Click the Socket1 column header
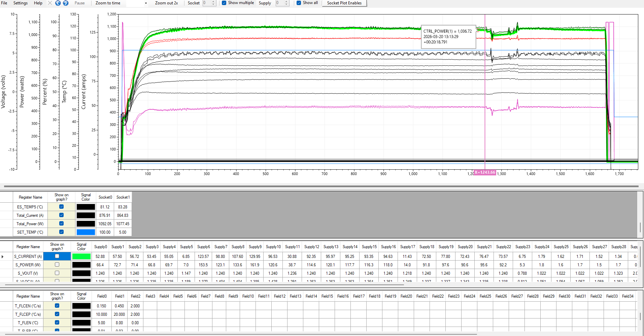Screen dimensions: 644x336 pos(123,197)
